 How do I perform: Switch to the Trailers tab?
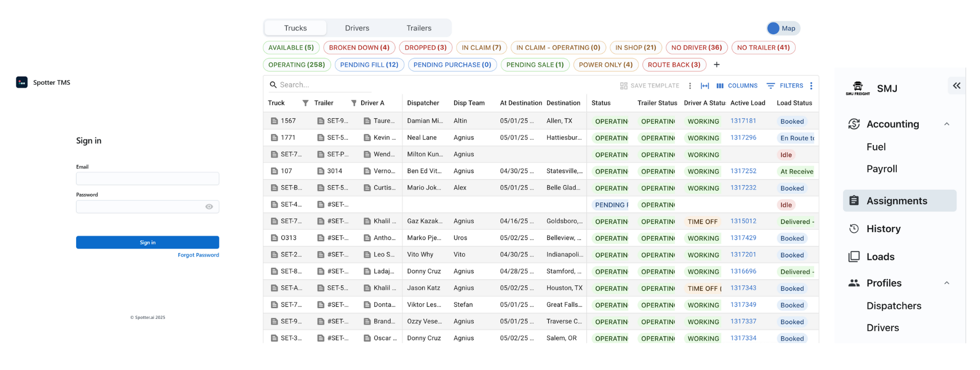[419, 28]
